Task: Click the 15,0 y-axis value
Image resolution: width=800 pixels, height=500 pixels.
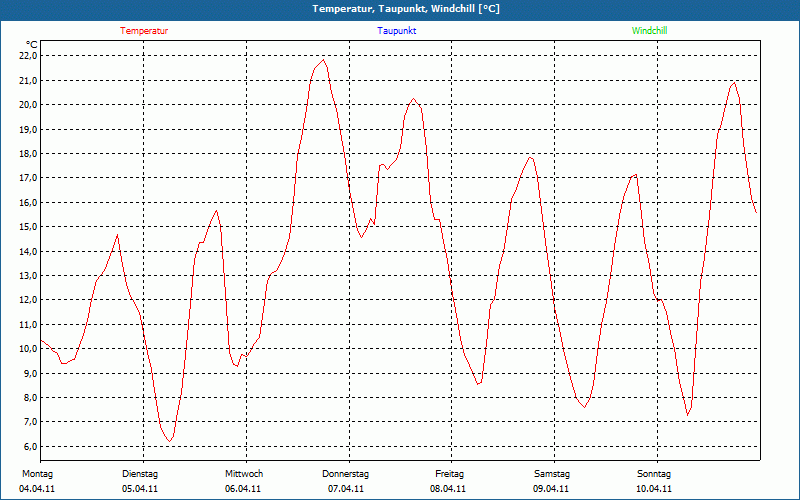Action: [28, 227]
